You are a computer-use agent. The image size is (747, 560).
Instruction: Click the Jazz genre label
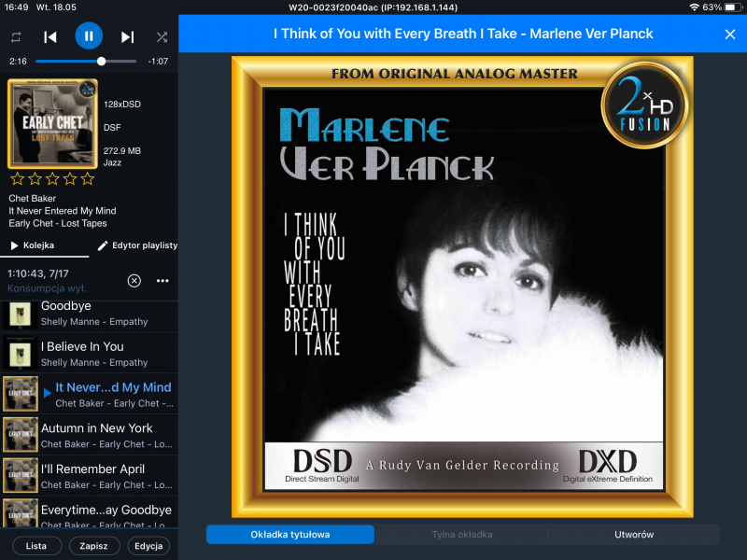(x=112, y=162)
